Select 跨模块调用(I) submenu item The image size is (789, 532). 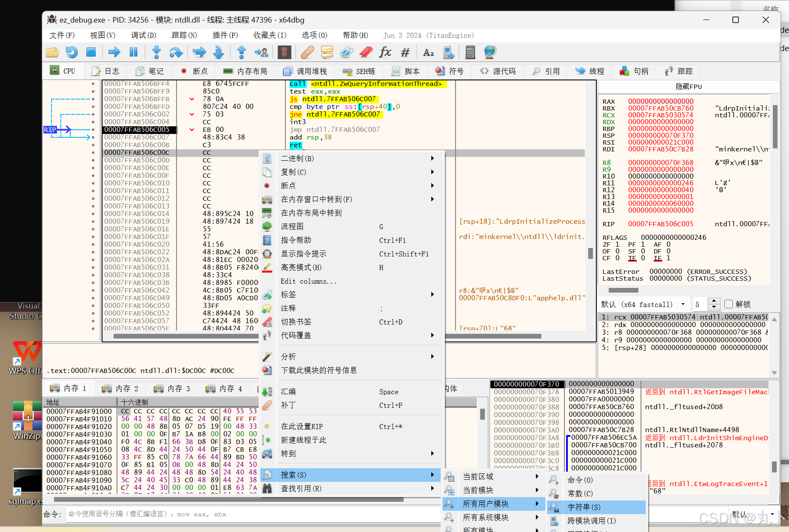click(597, 521)
